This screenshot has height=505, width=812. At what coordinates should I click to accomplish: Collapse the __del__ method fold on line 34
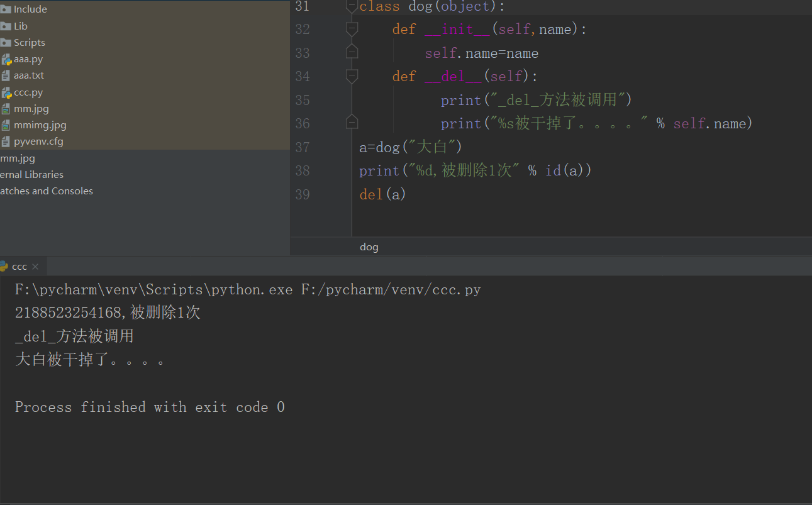coord(352,76)
